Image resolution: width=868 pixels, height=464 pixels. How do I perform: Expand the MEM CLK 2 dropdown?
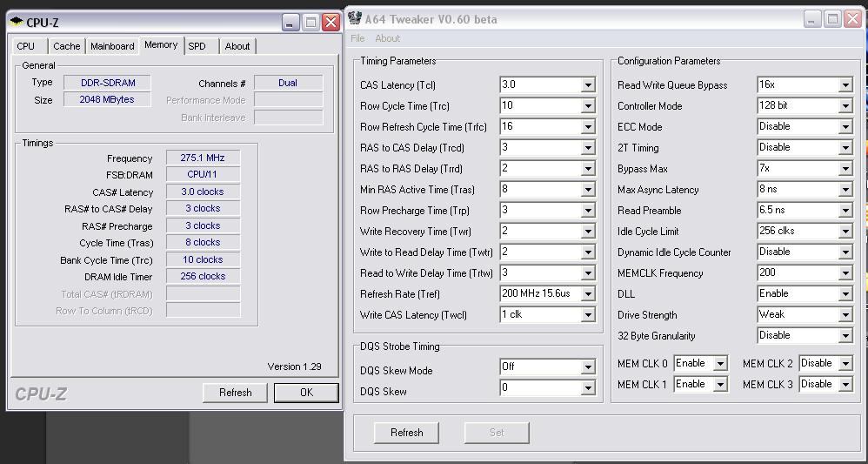[845, 364]
